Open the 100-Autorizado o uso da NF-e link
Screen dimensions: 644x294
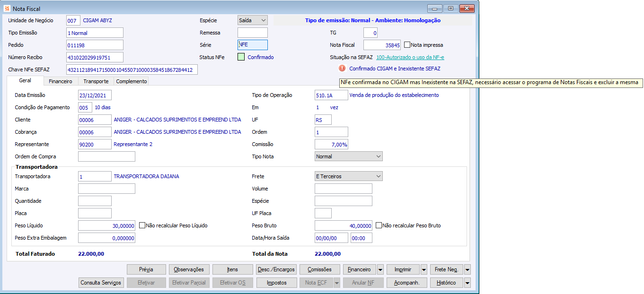410,57
